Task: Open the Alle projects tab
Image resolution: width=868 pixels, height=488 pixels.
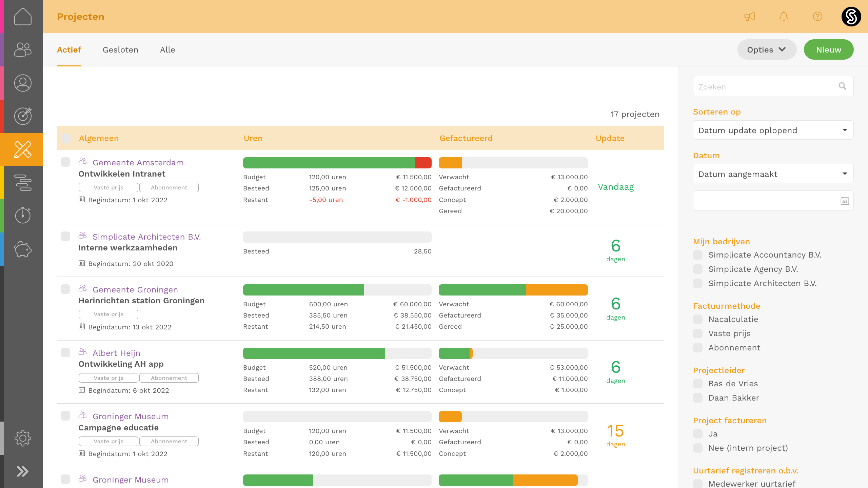Action: [167, 49]
